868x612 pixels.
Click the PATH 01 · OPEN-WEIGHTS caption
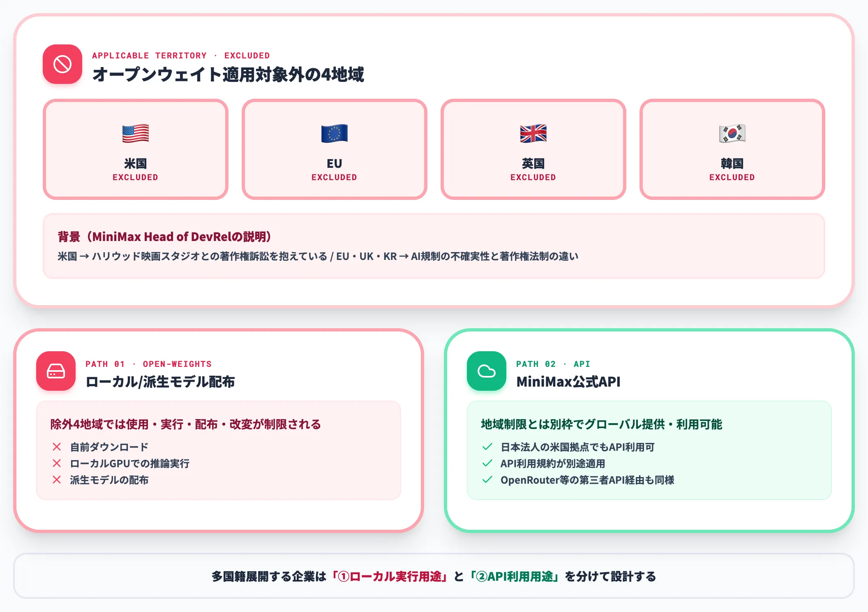click(x=149, y=364)
